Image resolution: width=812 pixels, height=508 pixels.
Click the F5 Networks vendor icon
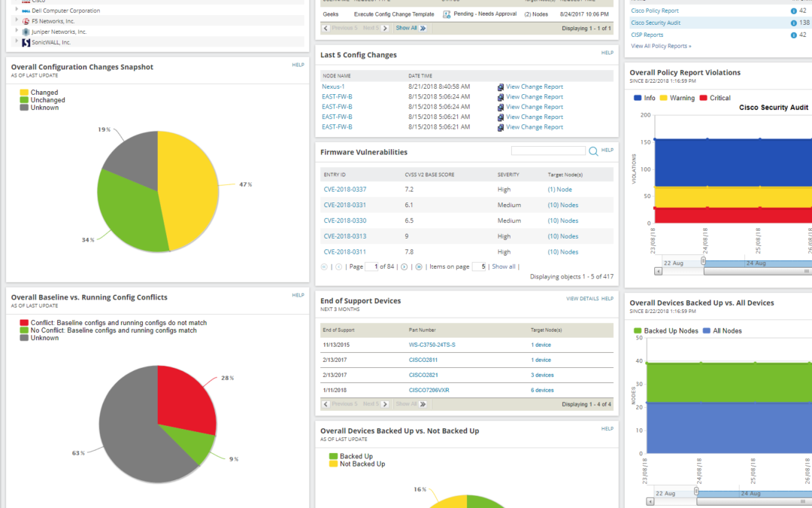point(26,21)
